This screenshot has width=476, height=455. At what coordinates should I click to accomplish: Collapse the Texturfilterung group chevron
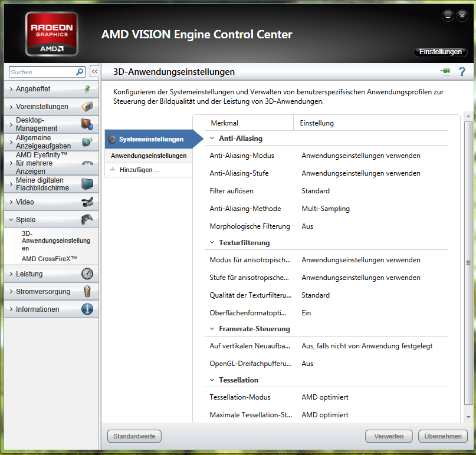point(212,242)
